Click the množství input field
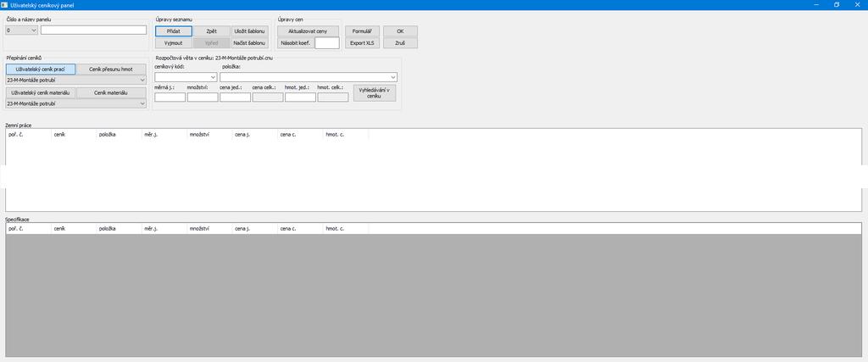Image resolution: width=868 pixels, height=362 pixels. 203,97
